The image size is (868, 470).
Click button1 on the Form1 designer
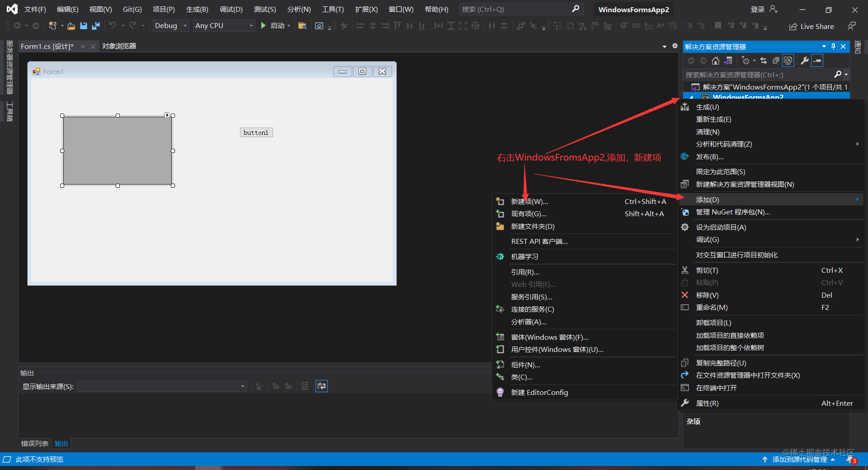pos(256,133)
